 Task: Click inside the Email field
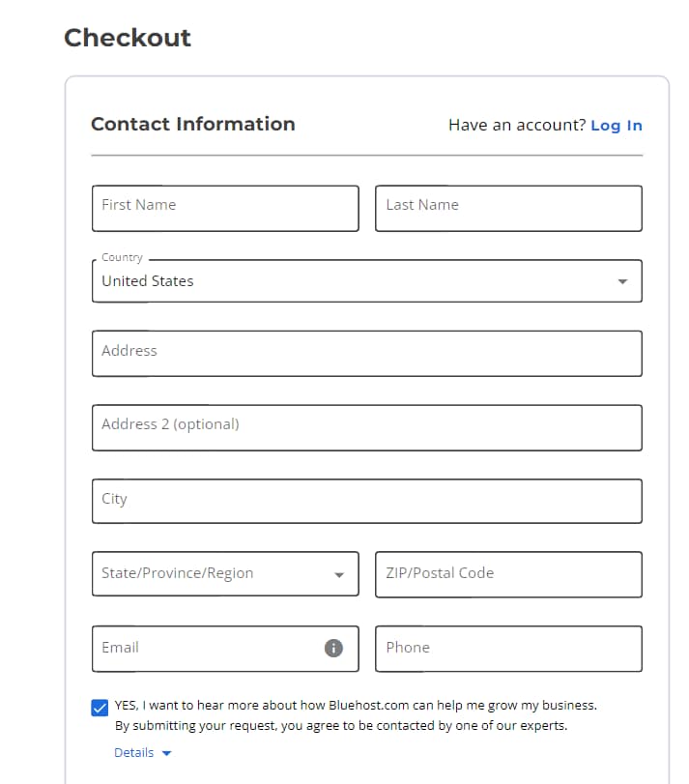(208, 649)
